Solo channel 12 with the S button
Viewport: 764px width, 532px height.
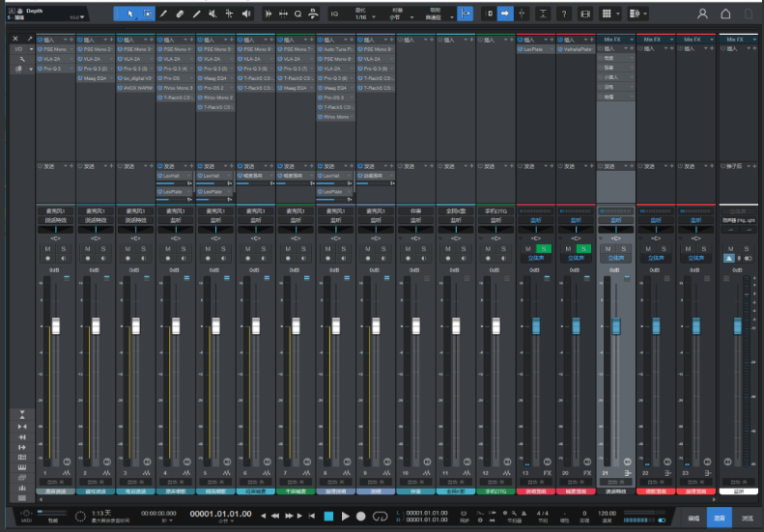point(503,249)
